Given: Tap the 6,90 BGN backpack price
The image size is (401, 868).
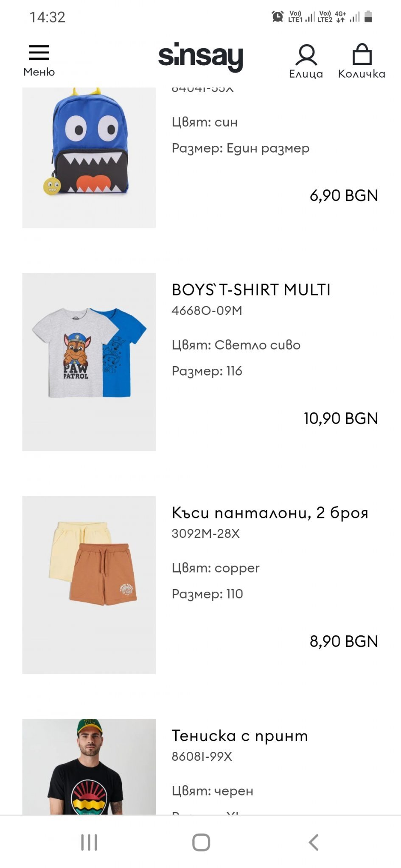Looking at the screenshot, I should coord(344,195).
